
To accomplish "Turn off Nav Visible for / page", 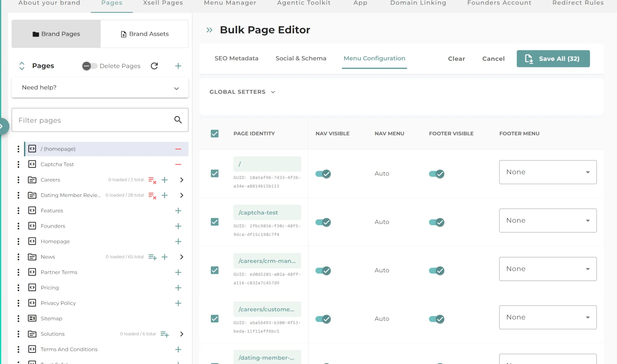I will (x=323, y=174).
